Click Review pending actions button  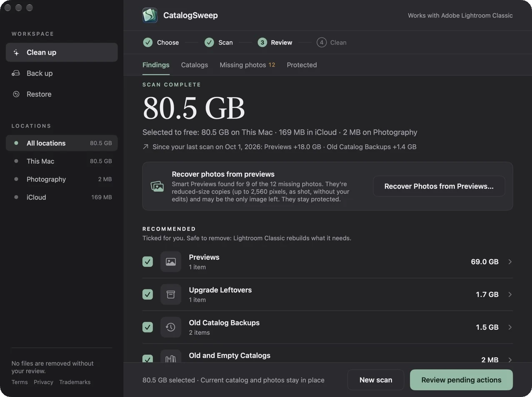[x=461, y=380]
